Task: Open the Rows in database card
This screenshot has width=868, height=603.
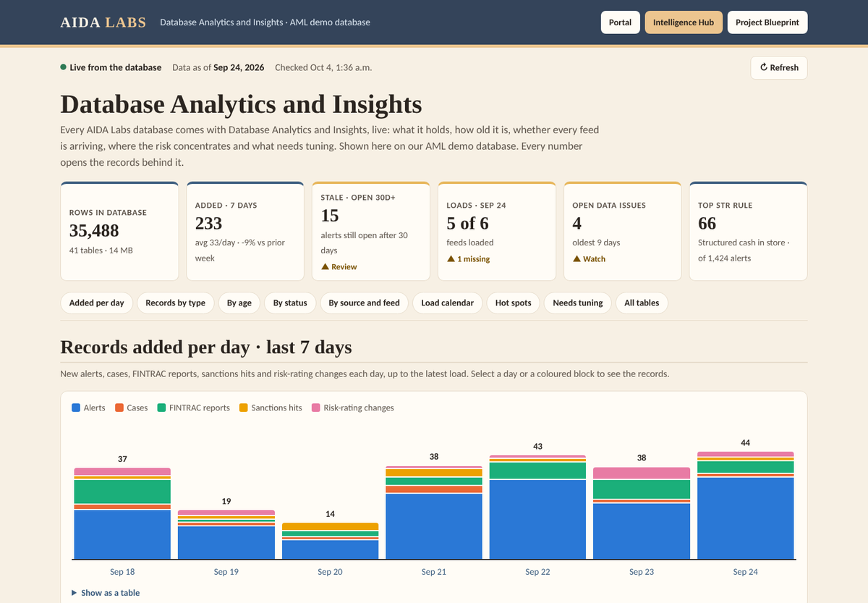Action: click(x=119, y=231)
